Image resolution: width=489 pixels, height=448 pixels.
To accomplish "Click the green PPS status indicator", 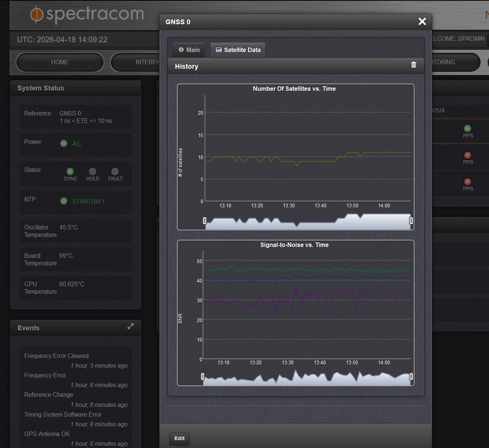I will pyautogui.click(x=468, y=128).
